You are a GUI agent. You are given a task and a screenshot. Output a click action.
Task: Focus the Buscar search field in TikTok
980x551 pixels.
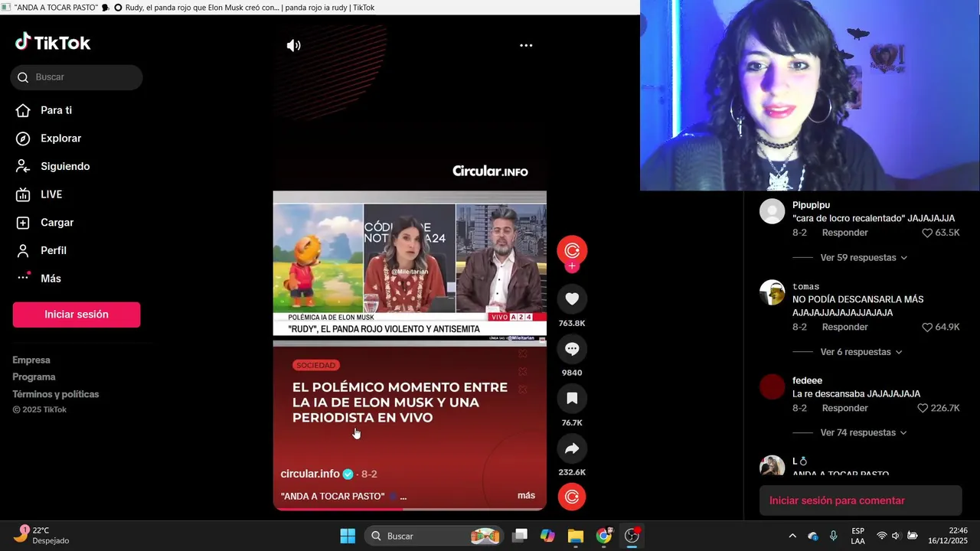tap(77, 77)
